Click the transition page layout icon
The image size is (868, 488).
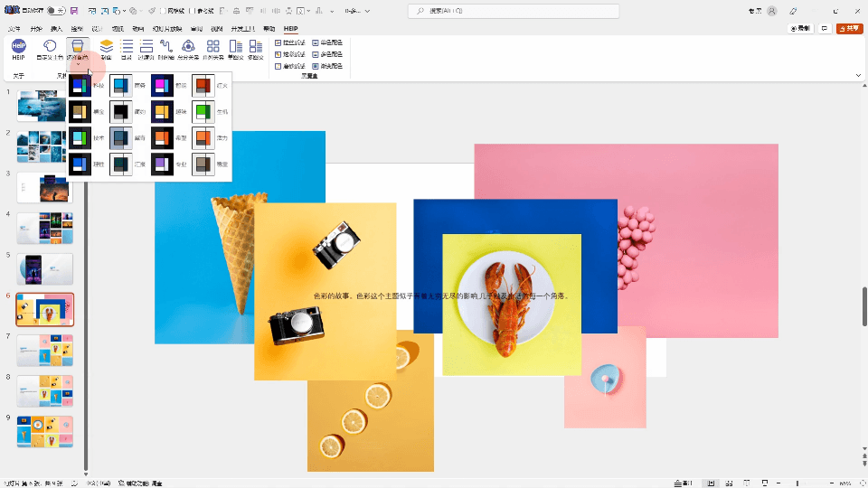146,46
